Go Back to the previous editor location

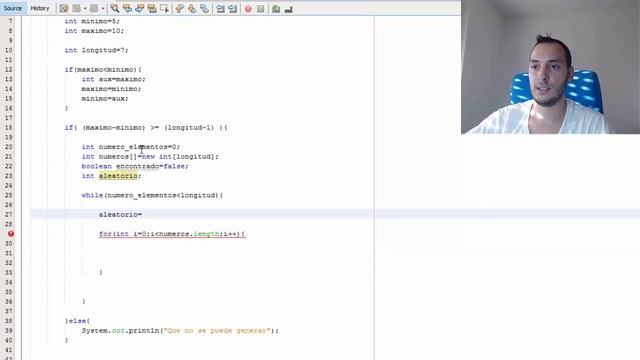(76, 9)
